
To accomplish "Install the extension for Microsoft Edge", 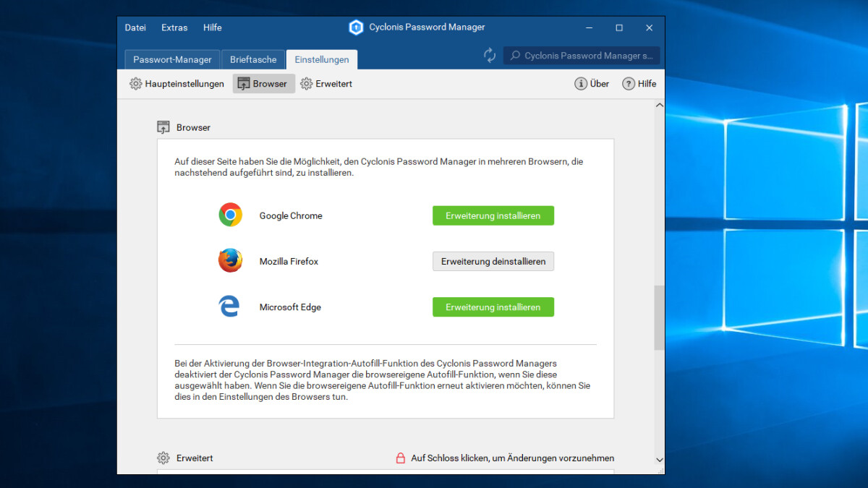I will click(493, 307).
